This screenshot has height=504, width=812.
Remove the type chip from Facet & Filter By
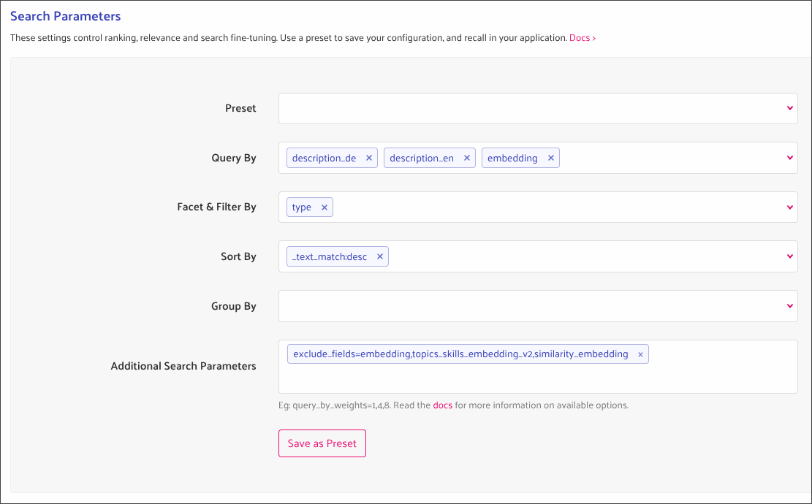coord(324,207)
